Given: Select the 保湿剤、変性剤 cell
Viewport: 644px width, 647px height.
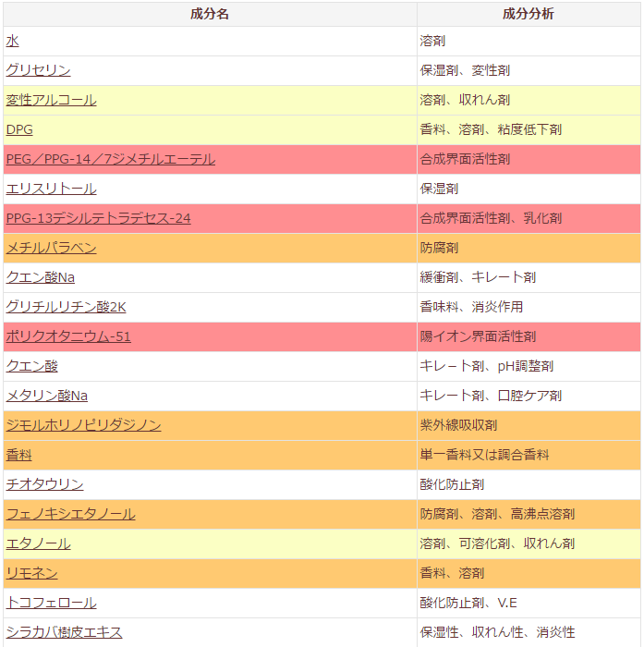Looking at the screenshot, I should (529, 70).
